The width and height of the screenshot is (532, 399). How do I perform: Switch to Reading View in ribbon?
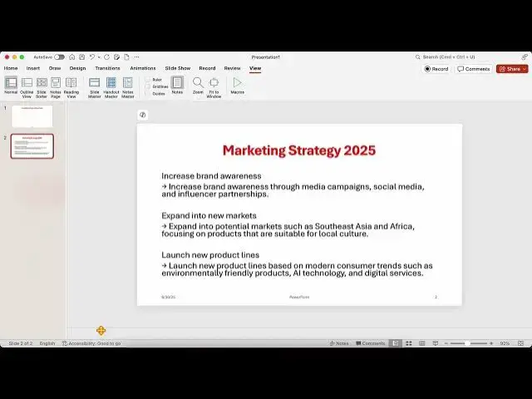click(71, 87)
